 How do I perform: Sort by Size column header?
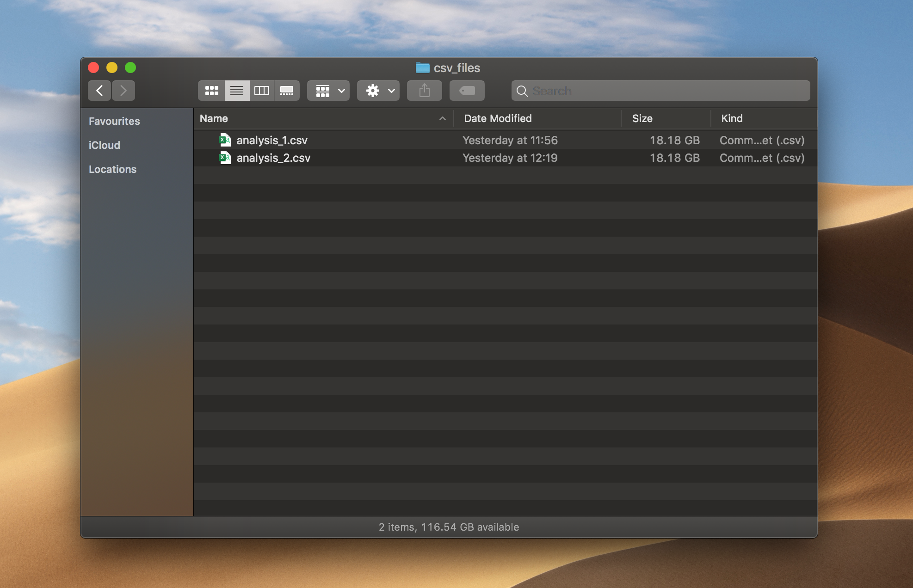point(642,118)
